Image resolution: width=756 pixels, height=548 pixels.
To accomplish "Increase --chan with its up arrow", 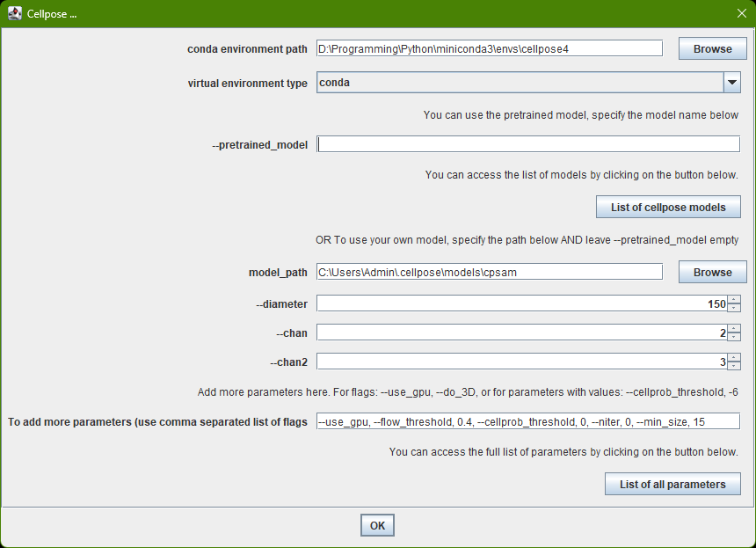I will (x=732, y=329).
